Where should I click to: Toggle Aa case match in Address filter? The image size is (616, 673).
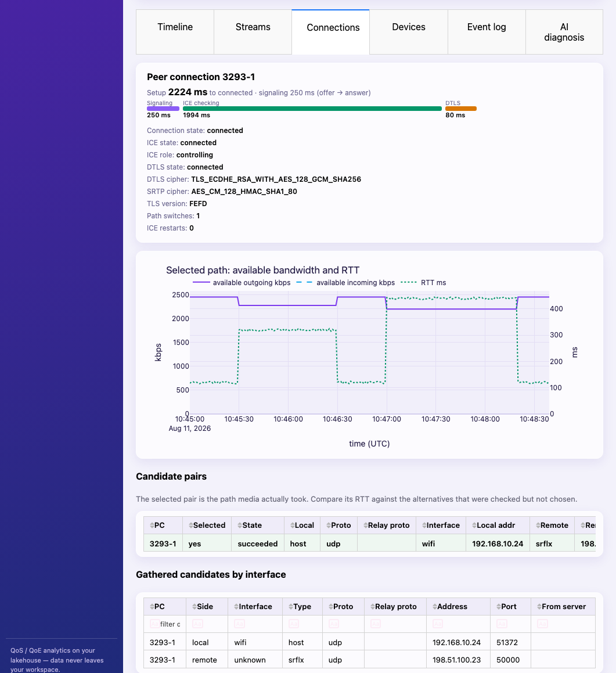(x=438, y=624)
